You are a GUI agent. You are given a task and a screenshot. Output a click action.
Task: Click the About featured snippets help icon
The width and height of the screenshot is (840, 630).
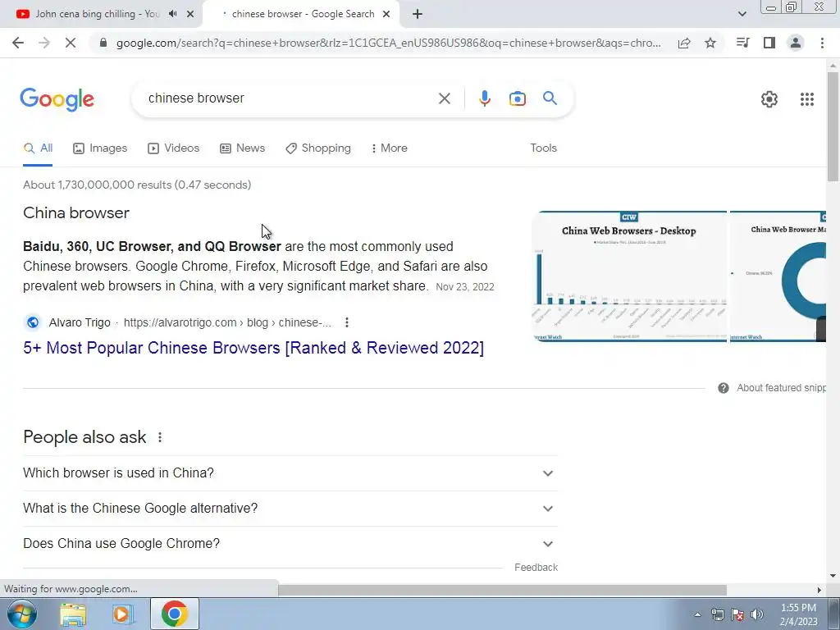[724, 388]
